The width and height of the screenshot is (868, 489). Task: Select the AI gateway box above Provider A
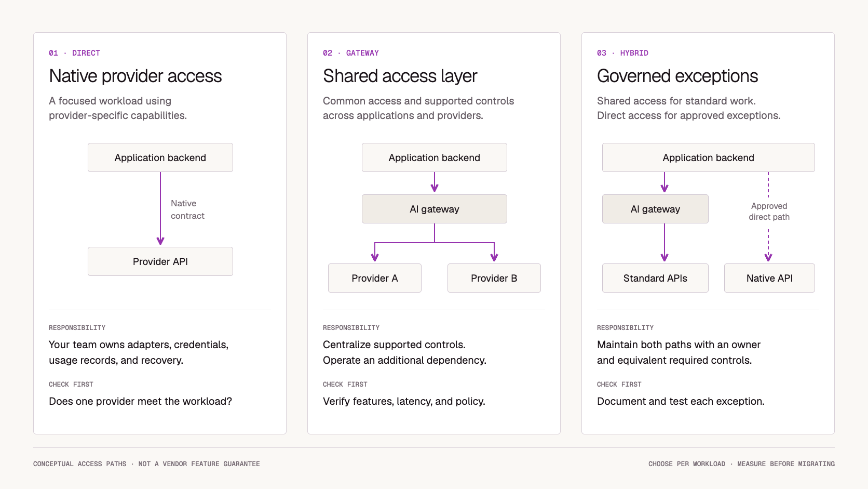(x=435, y=209)
